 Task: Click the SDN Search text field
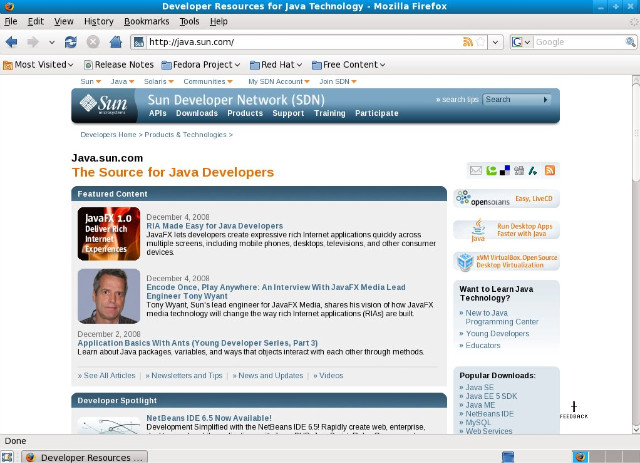pyautogui.click(x=512, y=100)
